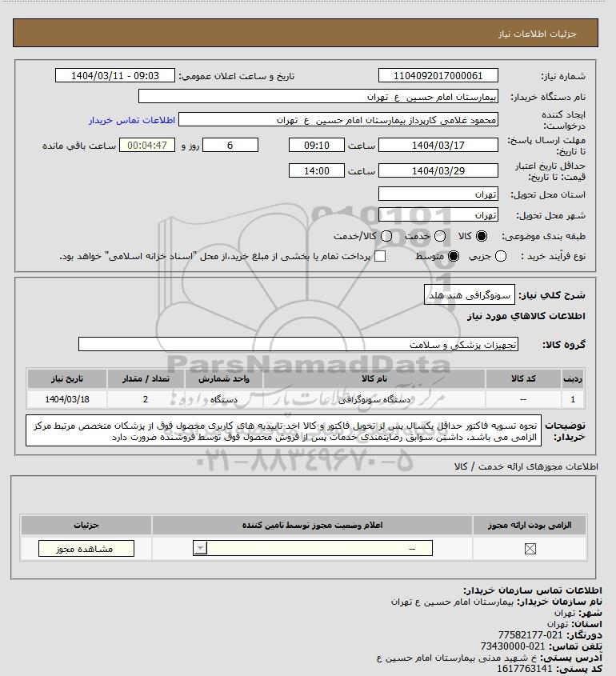This screenshot has width=616, height=676.
Task: Toggle the اسناد خزانه اسلامی payment checkbox
Action: click(380, 256)
